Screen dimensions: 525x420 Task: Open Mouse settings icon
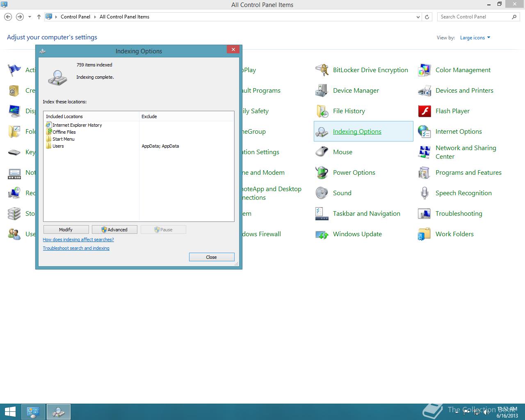pyautogui.click(x=322, y=152)
